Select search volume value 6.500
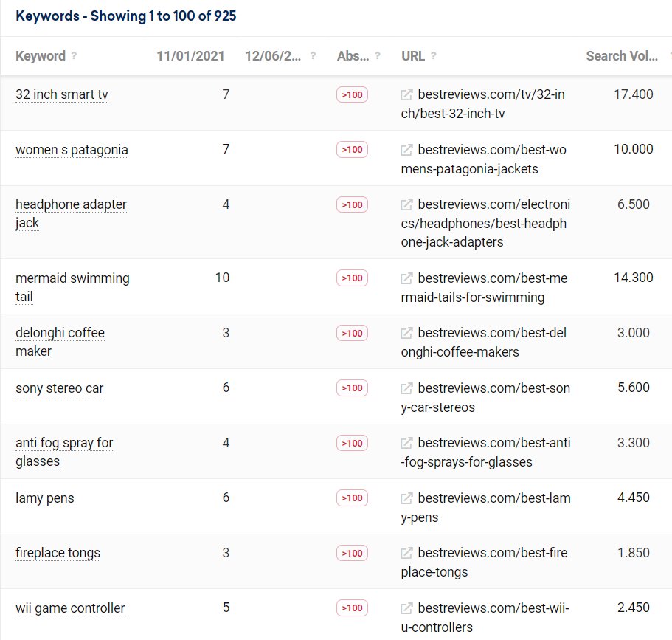 (x=634, y=204)
